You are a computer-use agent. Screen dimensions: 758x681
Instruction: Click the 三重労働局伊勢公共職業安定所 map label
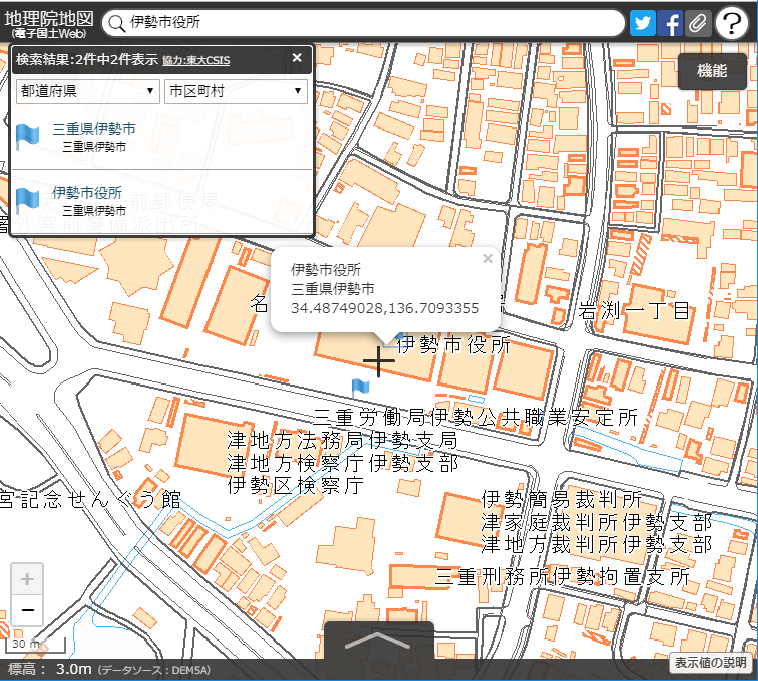pos(476,418)
